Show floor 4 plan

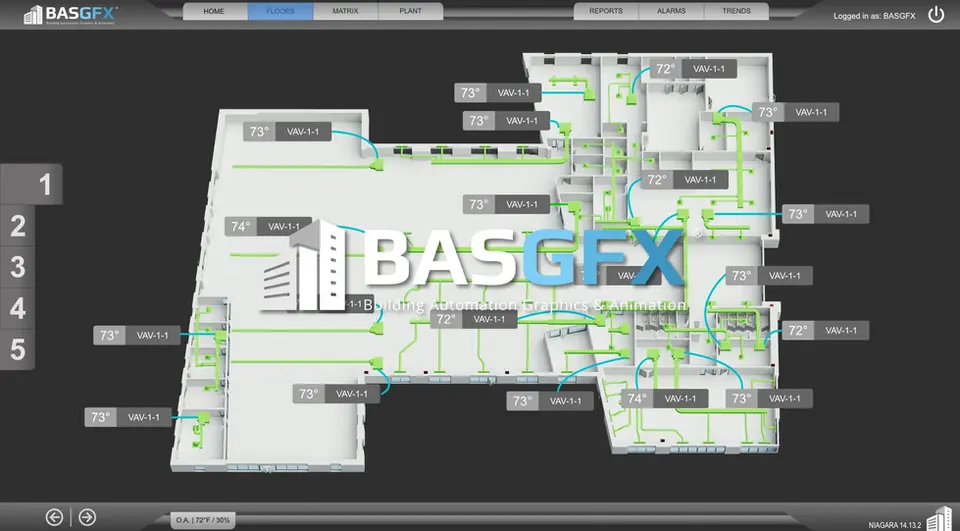click(17, 308)
